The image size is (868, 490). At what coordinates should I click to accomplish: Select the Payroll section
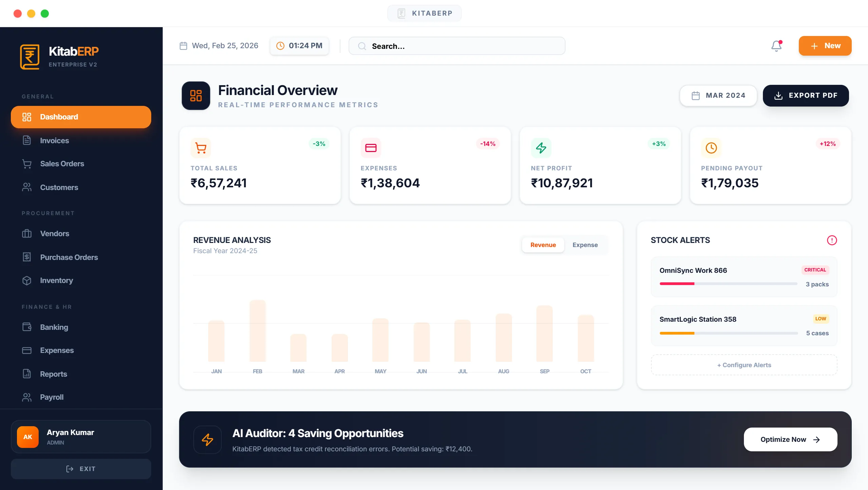[x=52, y=397]
